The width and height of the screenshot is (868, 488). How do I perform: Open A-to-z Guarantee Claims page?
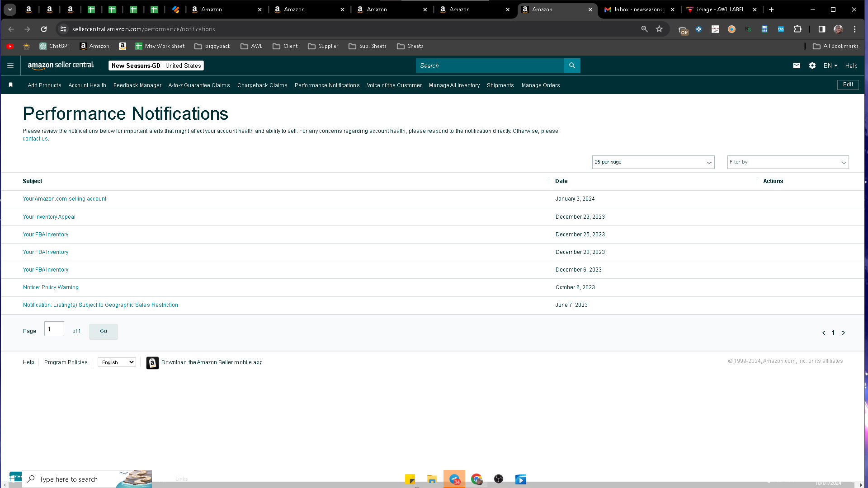click(199, 85)
